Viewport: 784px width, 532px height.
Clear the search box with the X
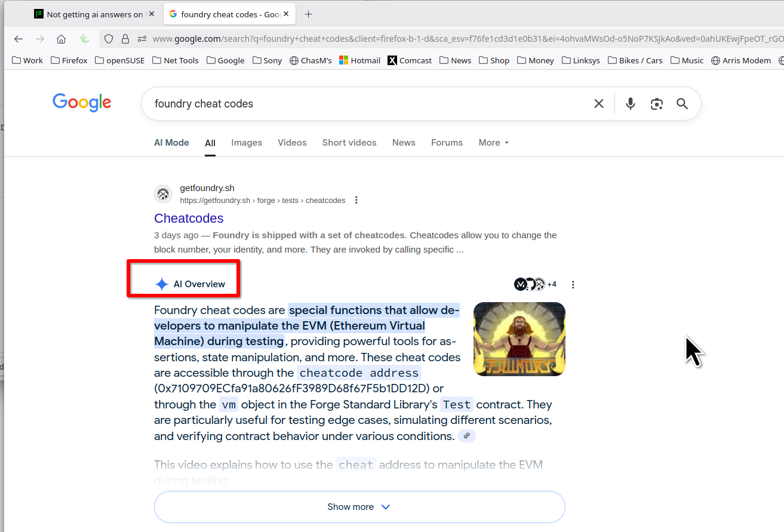(x=599, y=104)
